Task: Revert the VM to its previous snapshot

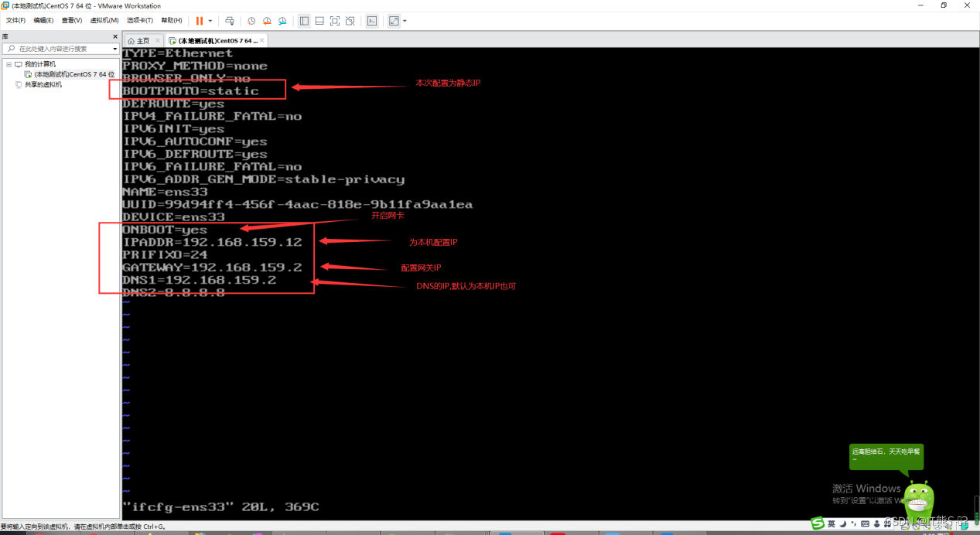Action: (267, 21)
